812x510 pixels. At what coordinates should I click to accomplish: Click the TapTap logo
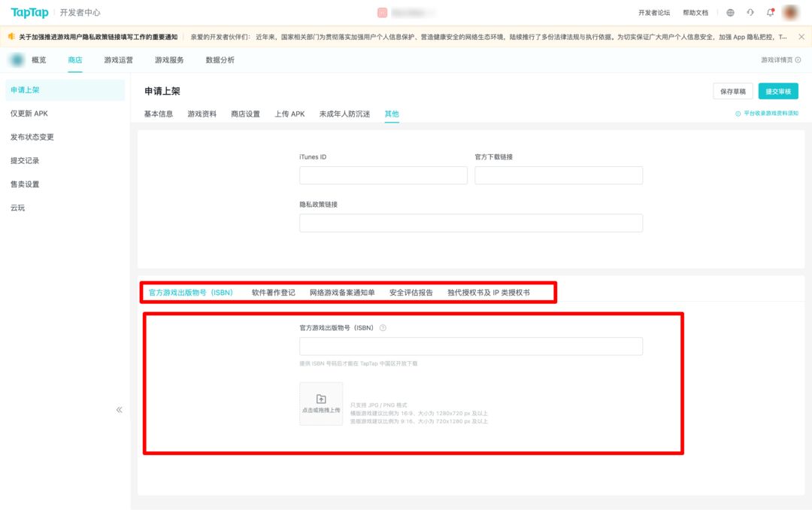[x=29, y=13]
